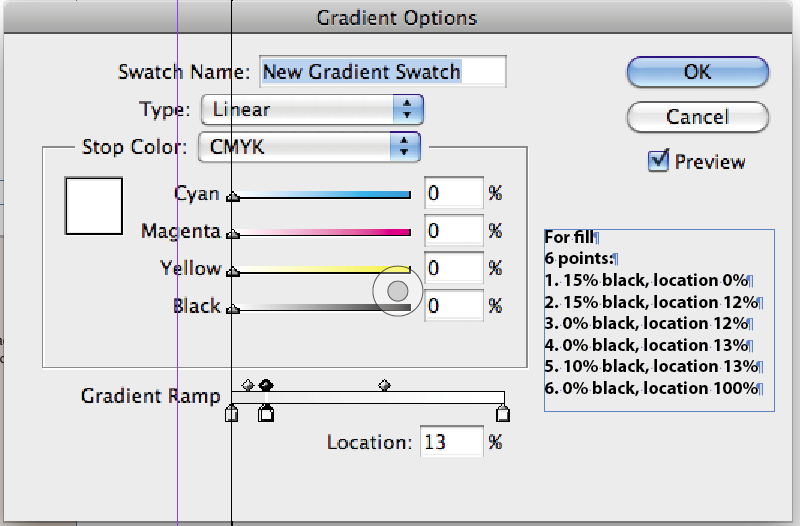Select the leftmost gradient color stop
Viewport: 800px width, 526px height.
[x=232, y=413]
